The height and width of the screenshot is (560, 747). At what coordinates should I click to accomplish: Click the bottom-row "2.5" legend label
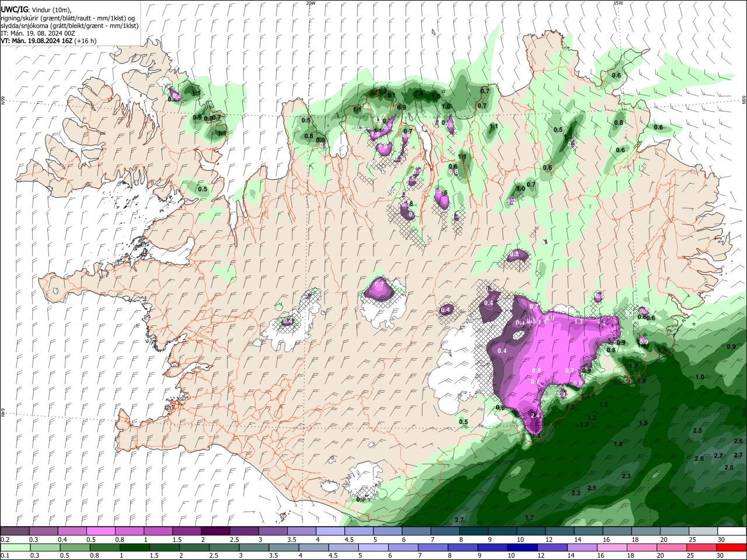[214, 555]
